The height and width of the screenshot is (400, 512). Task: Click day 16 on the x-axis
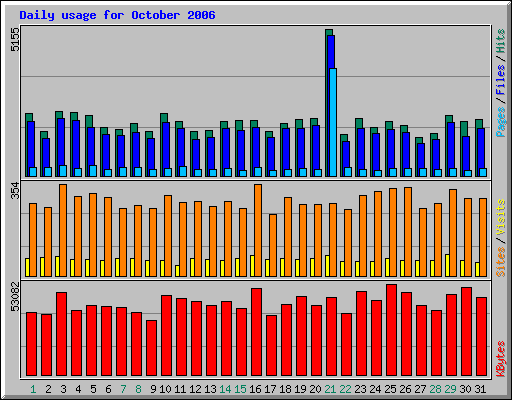click(255, 389)
